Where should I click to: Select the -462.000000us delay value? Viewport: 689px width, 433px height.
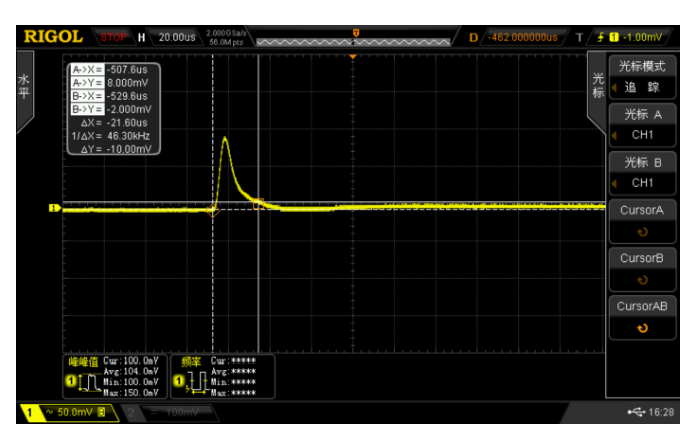(x=523, y=37)
